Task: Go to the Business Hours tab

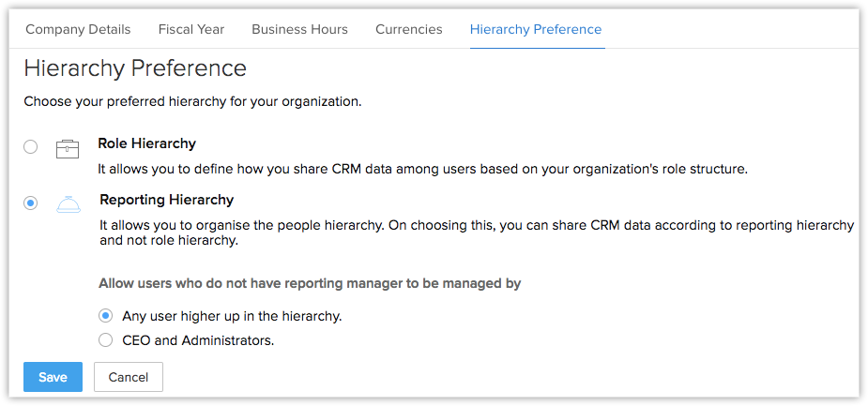Action: (x=299, y=29)
